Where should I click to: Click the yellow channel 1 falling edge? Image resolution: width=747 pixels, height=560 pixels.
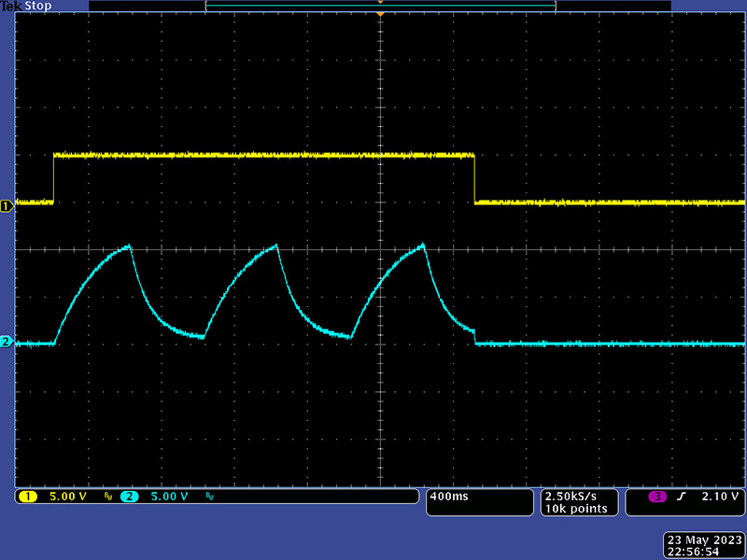point(475,178)
